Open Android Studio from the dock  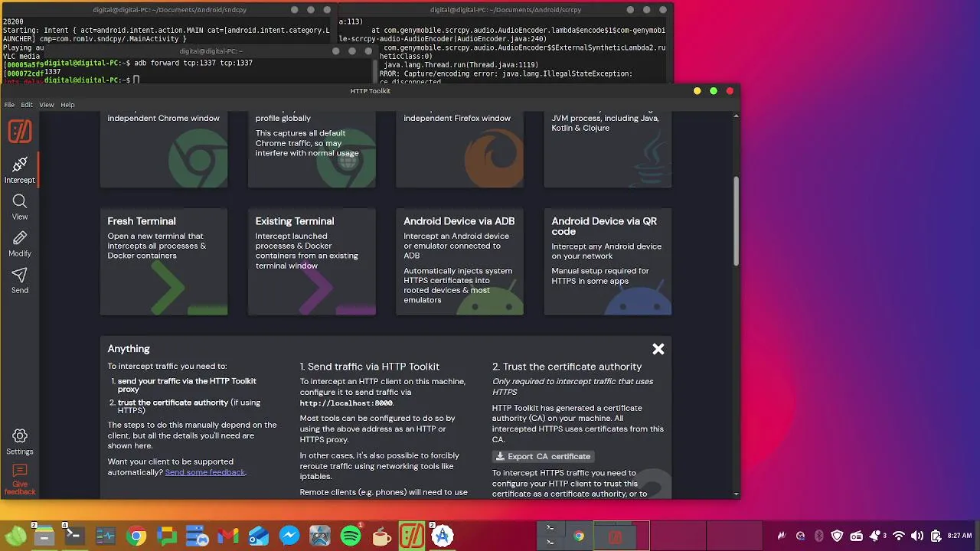coord(443,536)
